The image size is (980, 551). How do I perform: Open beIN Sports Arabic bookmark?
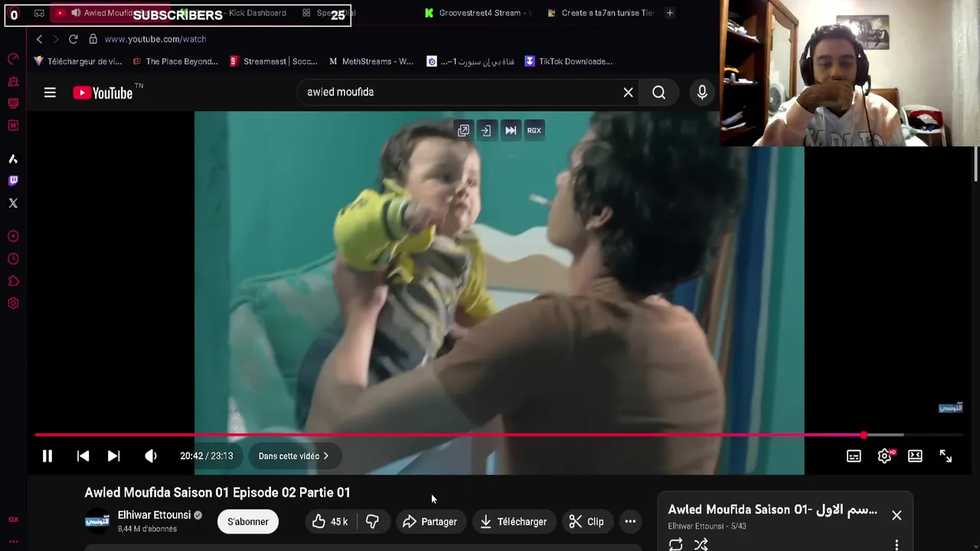pyautogui.click(x=471, y=61)
